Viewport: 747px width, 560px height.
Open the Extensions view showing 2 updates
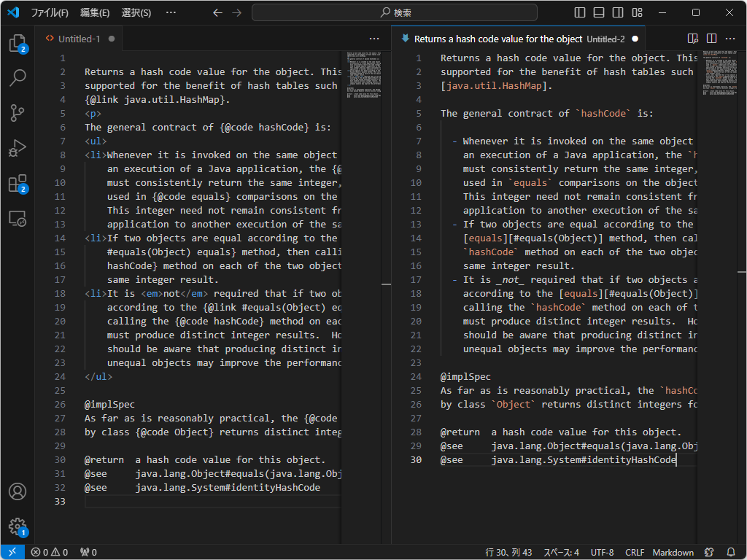[18, 184]
